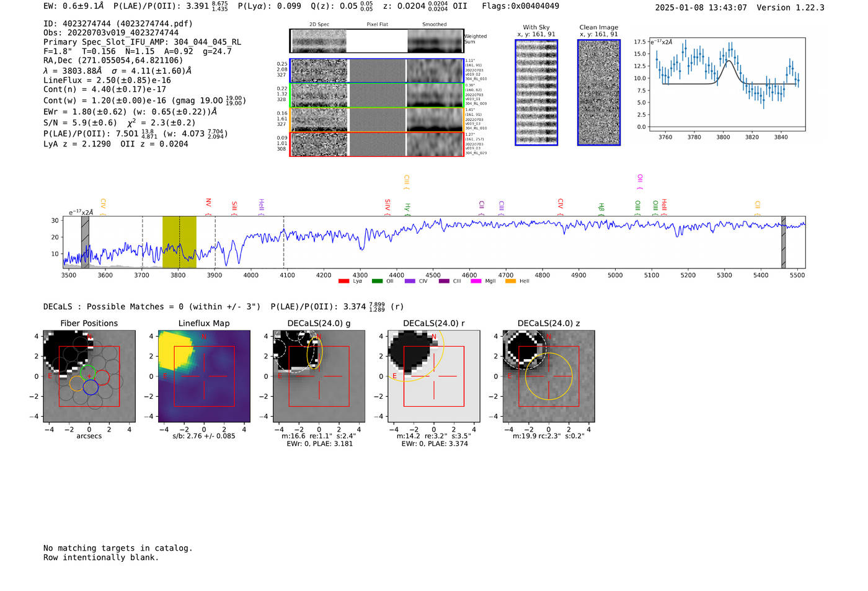
Task: Open the With Sky fiber image
Action: 536,92
